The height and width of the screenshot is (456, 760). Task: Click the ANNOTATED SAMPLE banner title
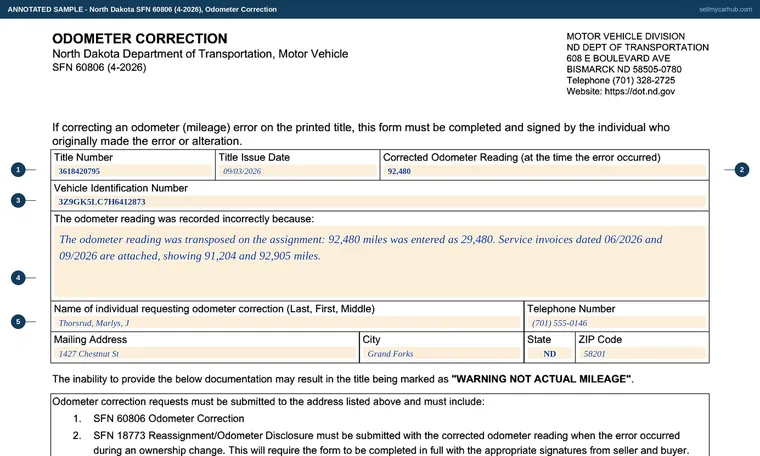coord(142,9)
